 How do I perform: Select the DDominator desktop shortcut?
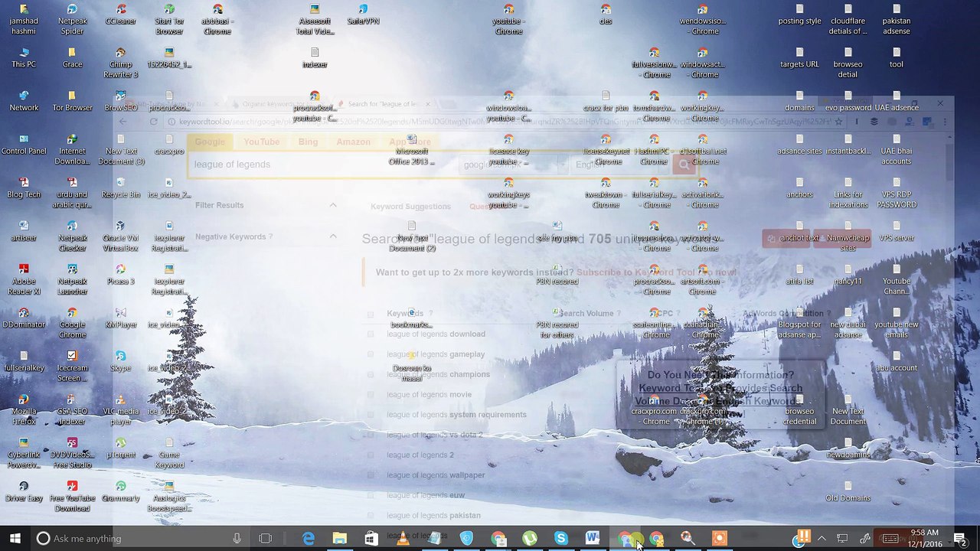click(24, 318)
